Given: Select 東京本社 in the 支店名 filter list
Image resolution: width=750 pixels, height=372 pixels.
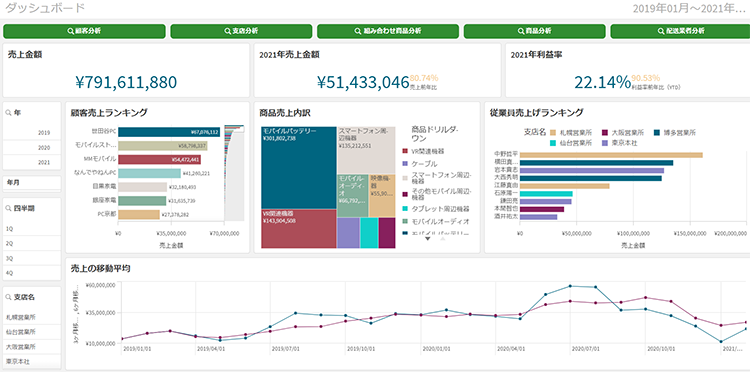Looking at the screenshot, I should [32, 361].
